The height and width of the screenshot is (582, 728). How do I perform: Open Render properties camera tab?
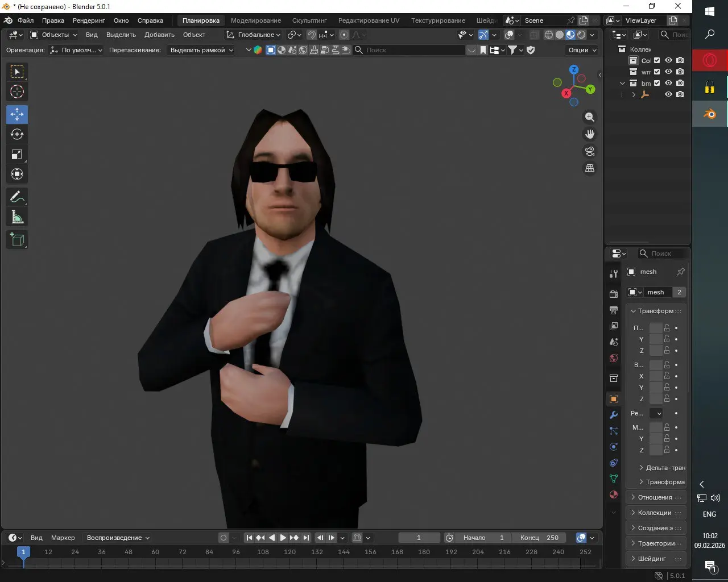(614, 294)
